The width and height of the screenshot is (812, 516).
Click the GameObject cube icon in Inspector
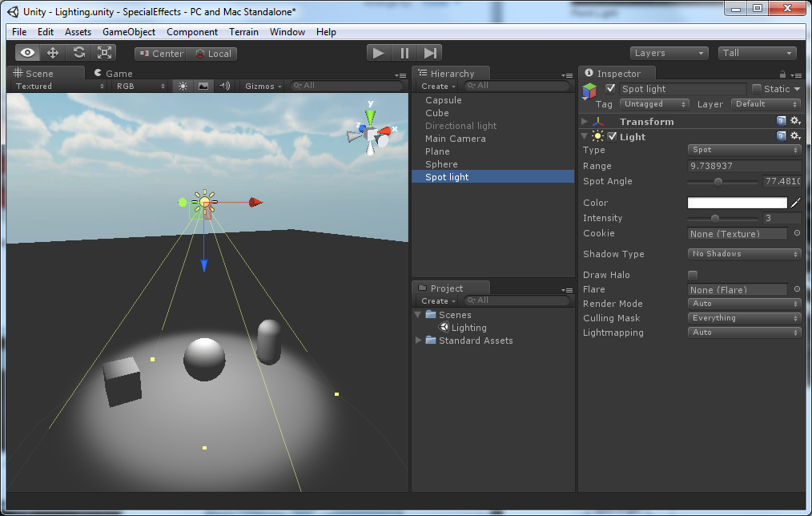tap(589, 91)
